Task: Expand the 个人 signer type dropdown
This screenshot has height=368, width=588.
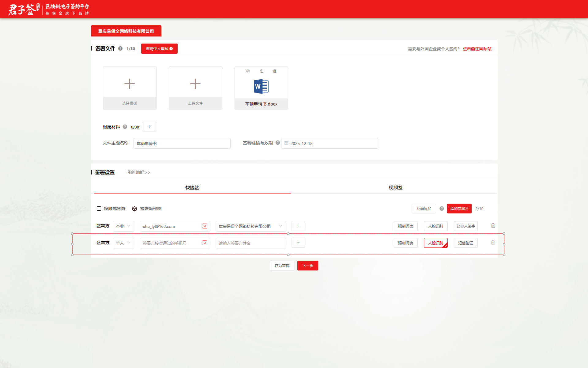Action: (x=123, y=243)
